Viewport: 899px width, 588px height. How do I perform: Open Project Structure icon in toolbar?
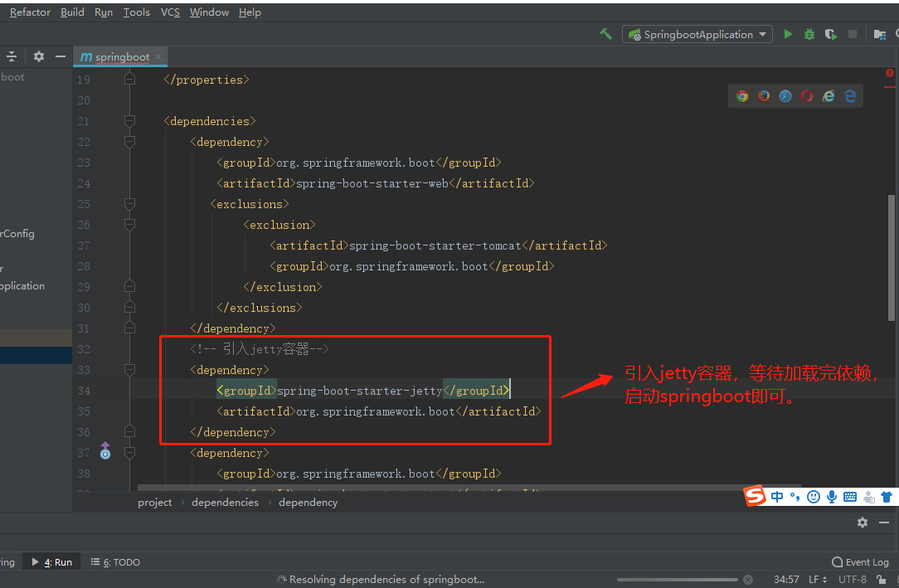(x=879, y=34)
